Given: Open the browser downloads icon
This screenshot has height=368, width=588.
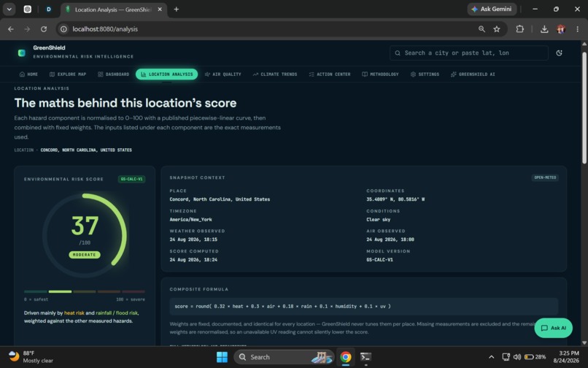Looking at the screenshot, I should (544, 29).
